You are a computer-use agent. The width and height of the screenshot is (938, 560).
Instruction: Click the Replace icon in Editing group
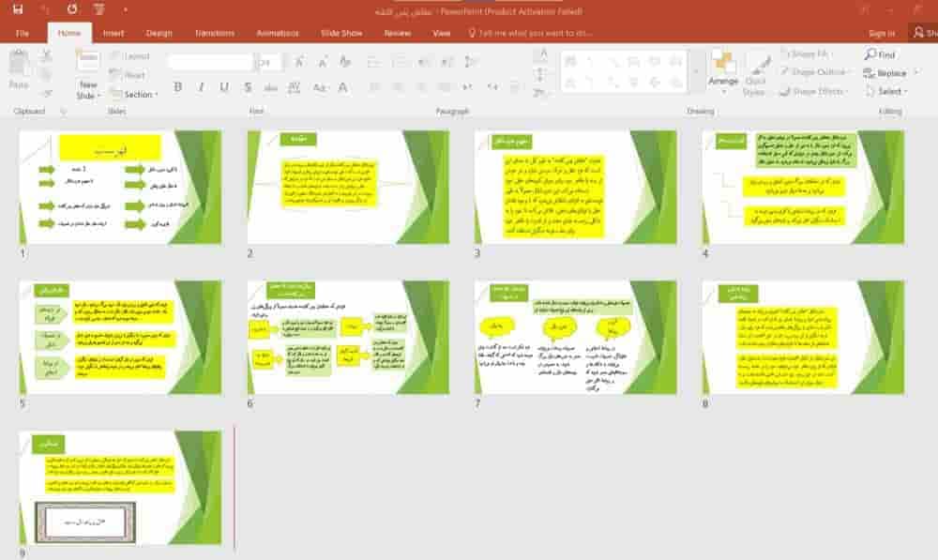coord(870,73)
